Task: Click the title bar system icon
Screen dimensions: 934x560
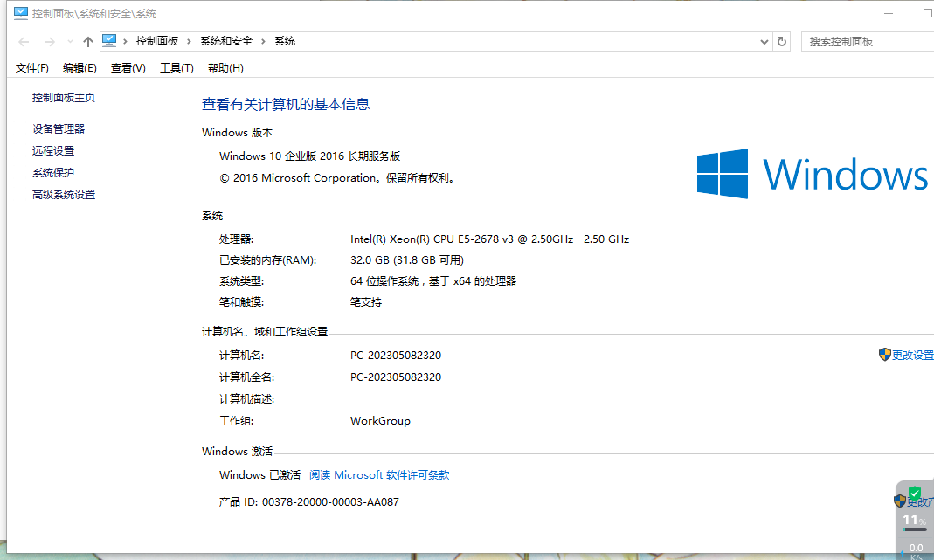Action: 20,14
